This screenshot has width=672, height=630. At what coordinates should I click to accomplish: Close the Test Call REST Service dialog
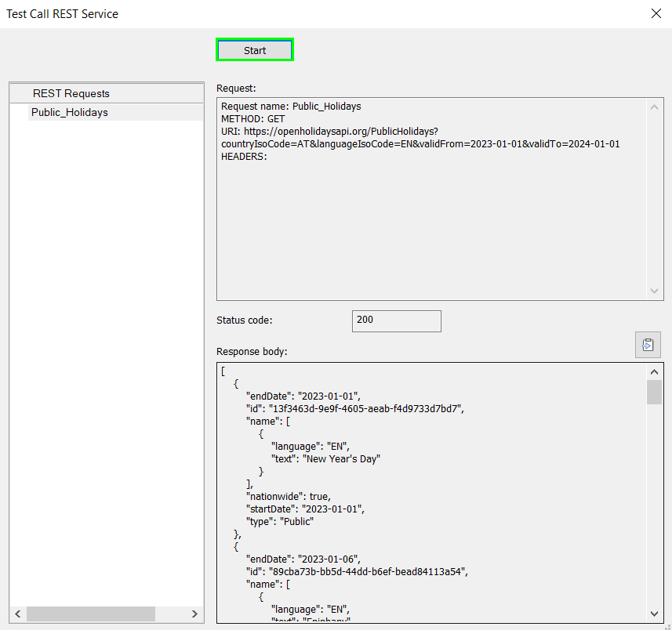click(656, 13)
